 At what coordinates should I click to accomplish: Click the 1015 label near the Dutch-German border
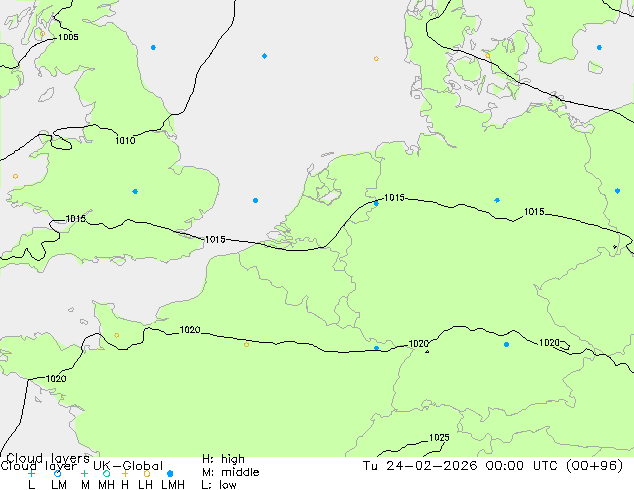[x=394, y=198]
